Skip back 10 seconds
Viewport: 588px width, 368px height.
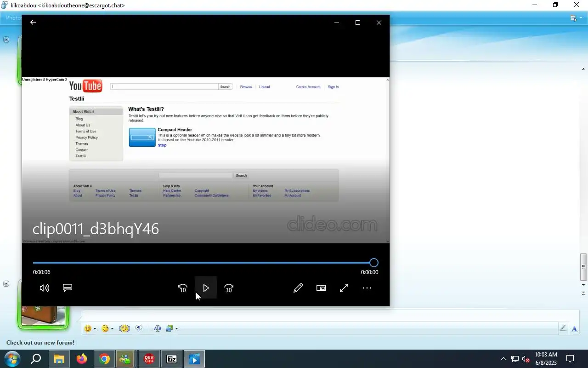pos(183,288)
